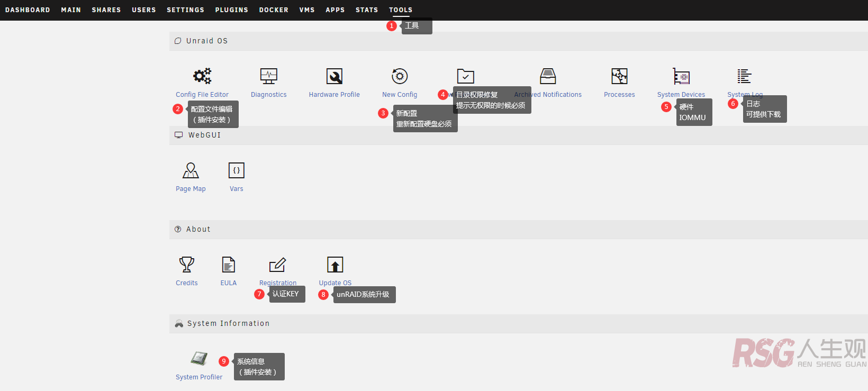Follow the Vars text link
Screen dimensions: 868x391
(237, 189)
